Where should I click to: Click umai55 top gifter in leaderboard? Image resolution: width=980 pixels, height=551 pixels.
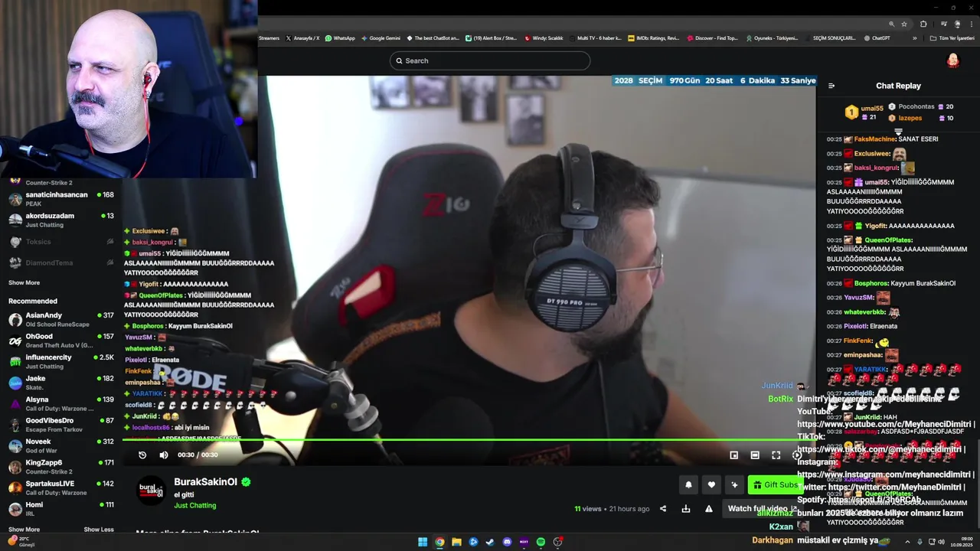pyautogui.click(x=872, y=109)
